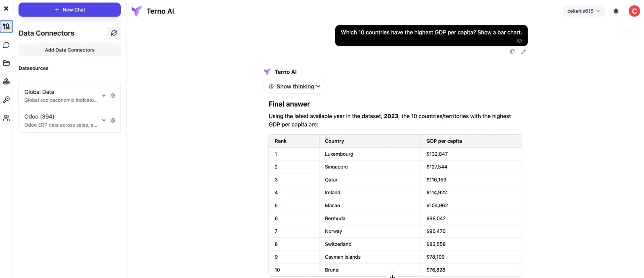
Task: Open the cekahis615 account dropdown
Action: [x=584, y=11]
